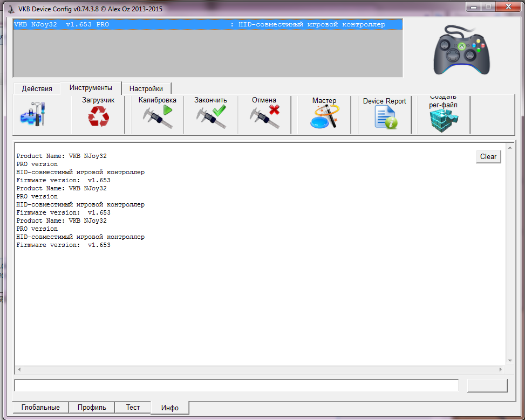Select the Инструменты tab
Image resolution: width=525 pixels, height=420 pixels.
click(x=91, y=88)
